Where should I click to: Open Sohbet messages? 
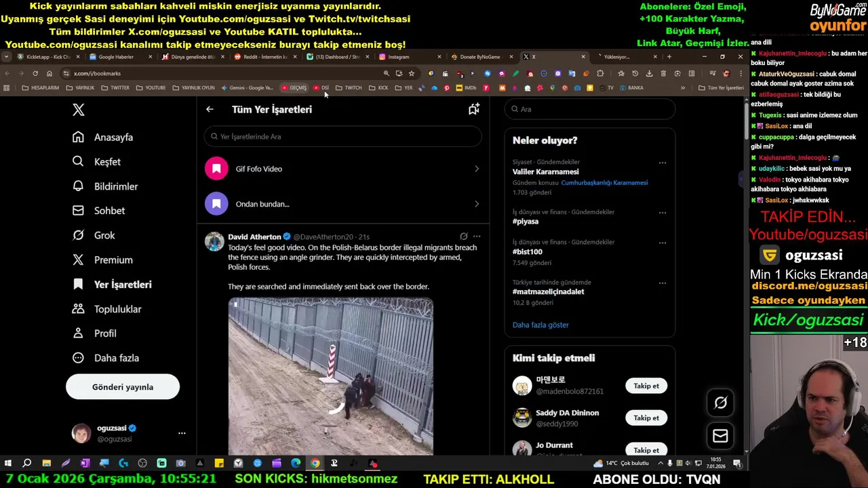point(99,211)
